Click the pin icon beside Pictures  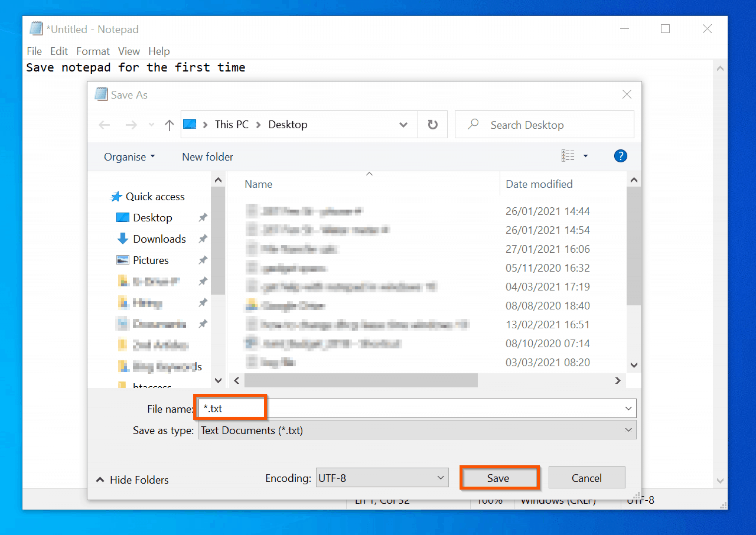[203, 260]
